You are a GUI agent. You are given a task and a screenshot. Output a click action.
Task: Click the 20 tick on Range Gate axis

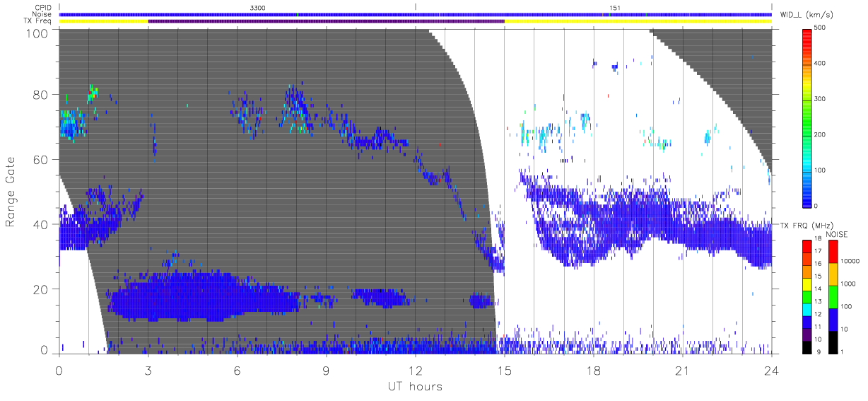point(41,289)
